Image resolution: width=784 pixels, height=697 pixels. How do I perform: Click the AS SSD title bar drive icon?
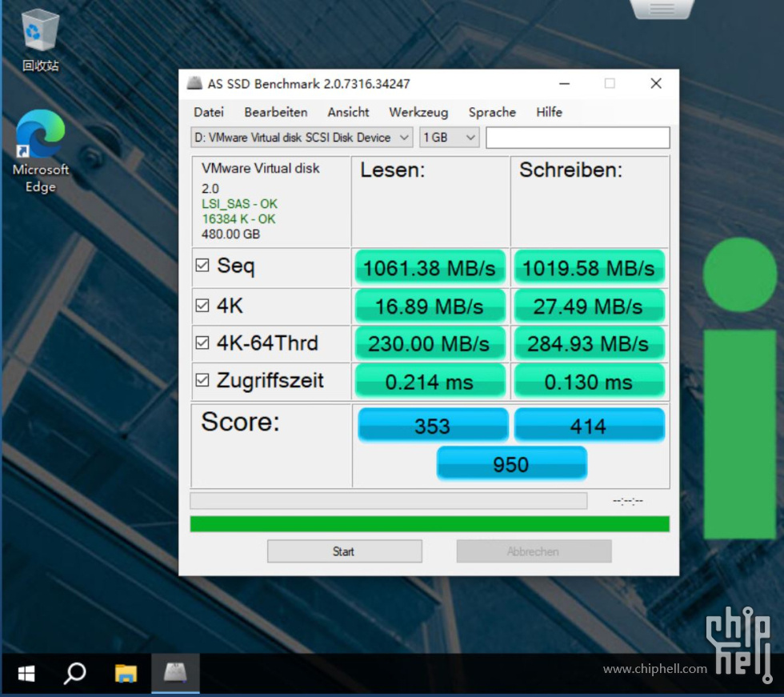pyautogui.click(x=194, y=83)
